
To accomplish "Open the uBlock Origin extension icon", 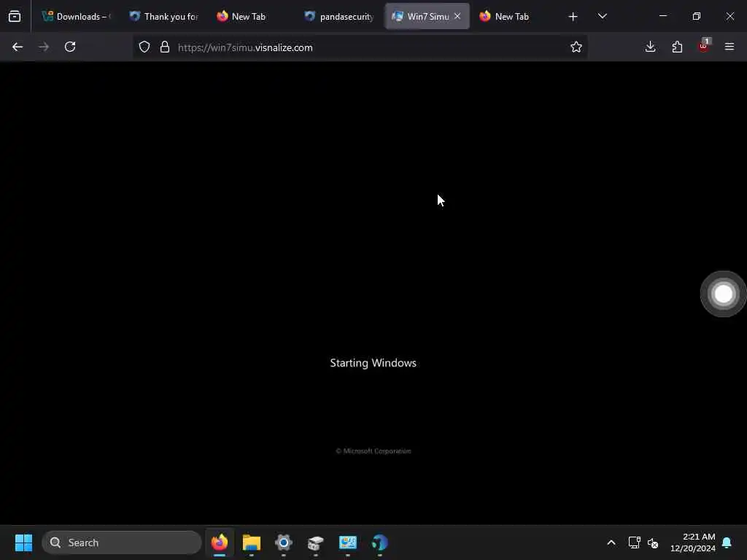I will 704,46.
